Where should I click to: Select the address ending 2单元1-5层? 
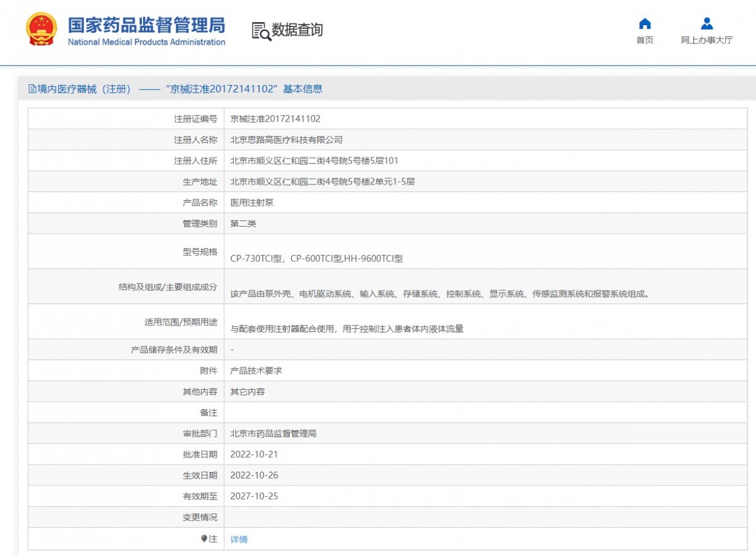(x=323, y=181)
